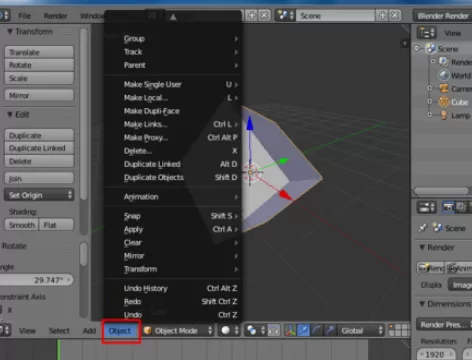Open the File menu
The height and width of the screenshot is (360, 472).
click(x=24, y=16)
